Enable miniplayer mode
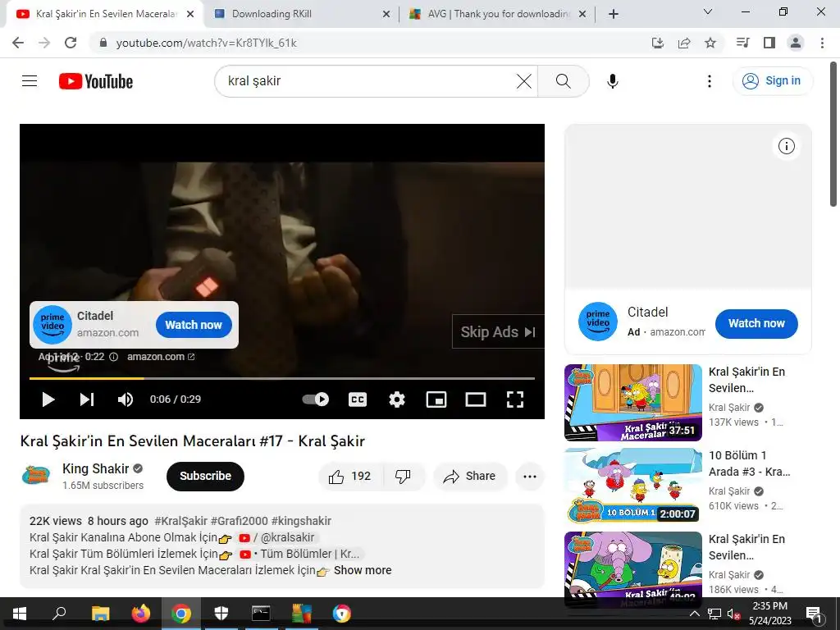This screenshot has height=630, width=840. (x=436, y=399)
